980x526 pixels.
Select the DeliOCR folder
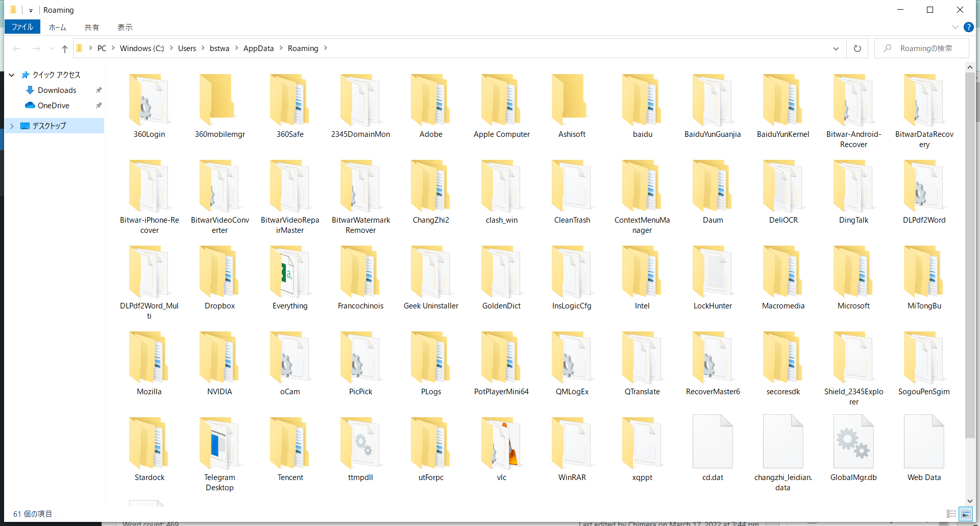coord(783,192)
